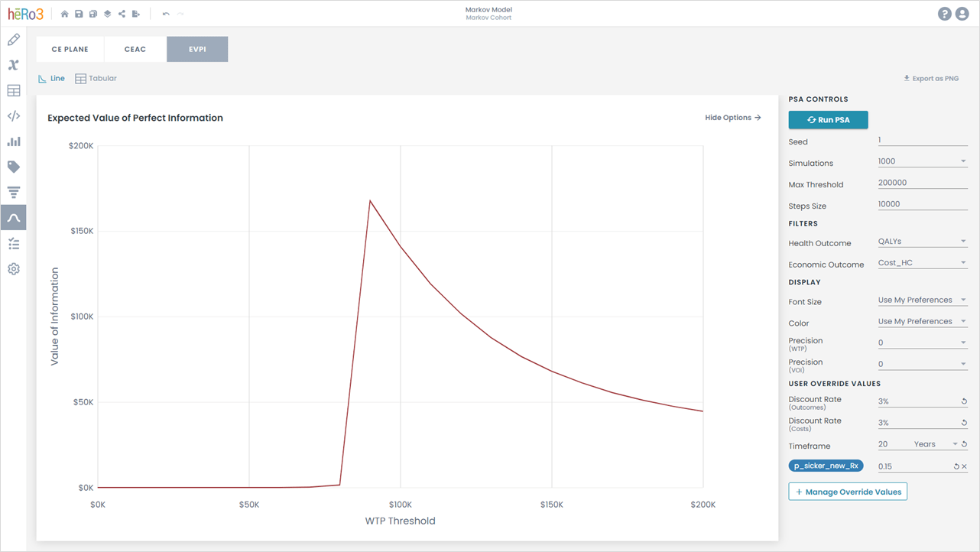Viewport: 980px width, 552px height.
Task: Open the Health Outcome dropdown
Action: [923, 242]
